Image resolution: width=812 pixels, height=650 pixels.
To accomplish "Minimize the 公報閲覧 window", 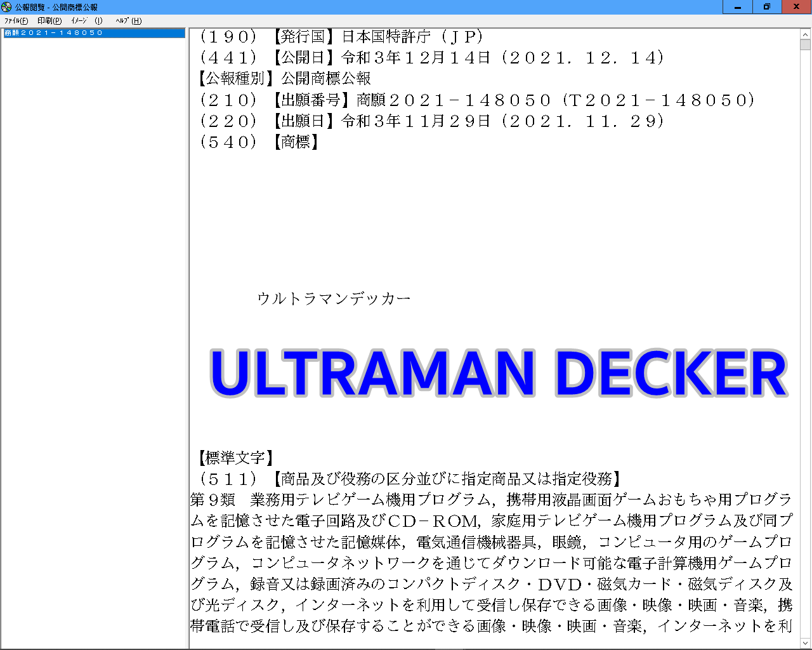I will click(x=738, y=7).
